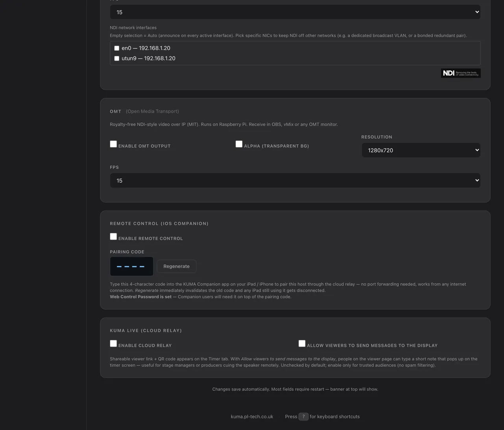Check Enable Remote Control
The image size is (504, 430).
coord(113,236)
